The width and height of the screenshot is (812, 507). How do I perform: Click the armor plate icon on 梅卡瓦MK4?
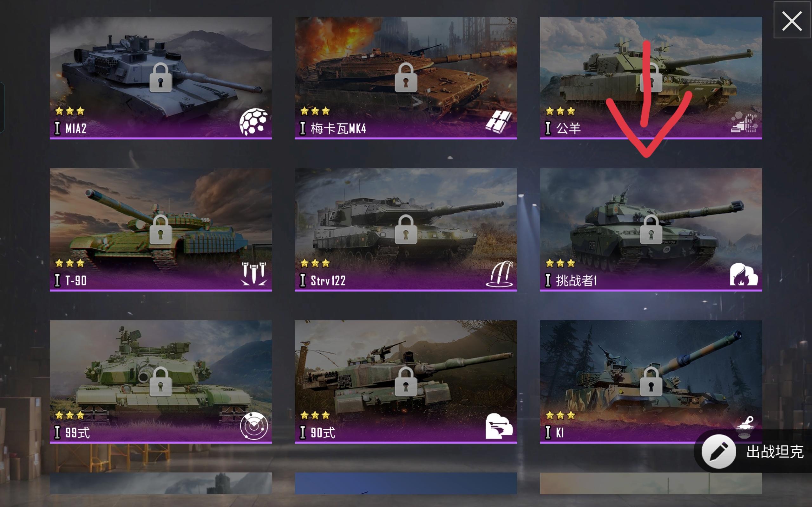499,122
